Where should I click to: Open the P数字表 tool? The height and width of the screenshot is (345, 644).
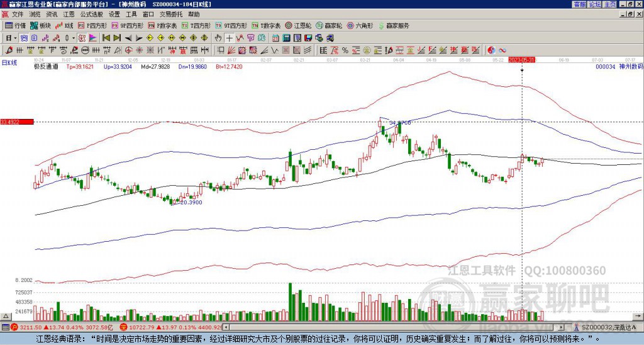(163, 25)
